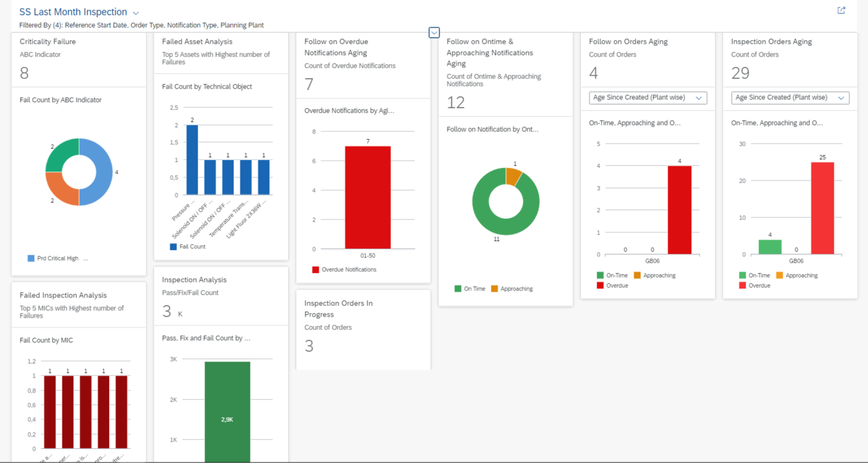Click GB06 axis label in Follow on Orders Aging chart

pos(652,261)
